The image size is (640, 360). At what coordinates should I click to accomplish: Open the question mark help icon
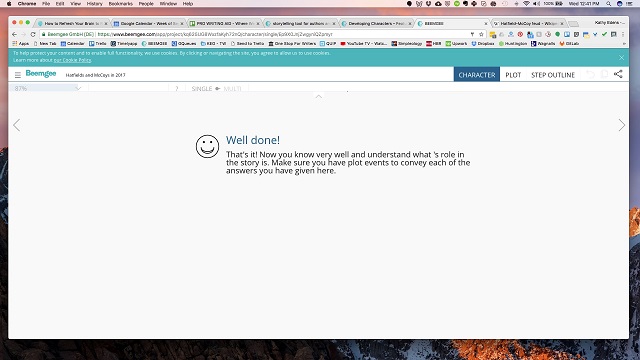pos(177,88)
